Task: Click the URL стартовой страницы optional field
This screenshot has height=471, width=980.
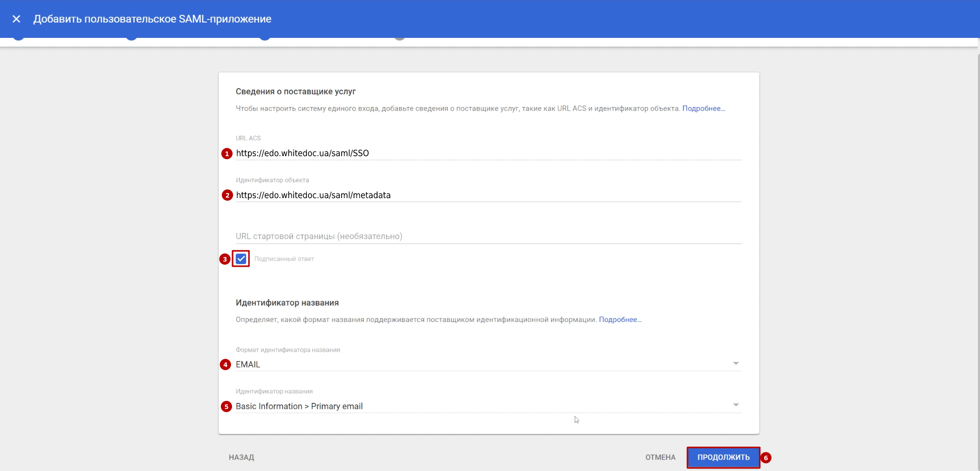Action: (488, 236)
